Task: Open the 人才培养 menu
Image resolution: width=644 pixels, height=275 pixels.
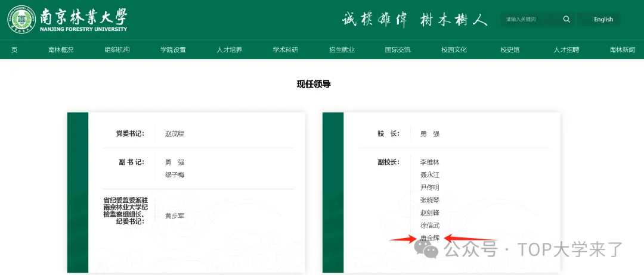Action: (x=229, y=50)
